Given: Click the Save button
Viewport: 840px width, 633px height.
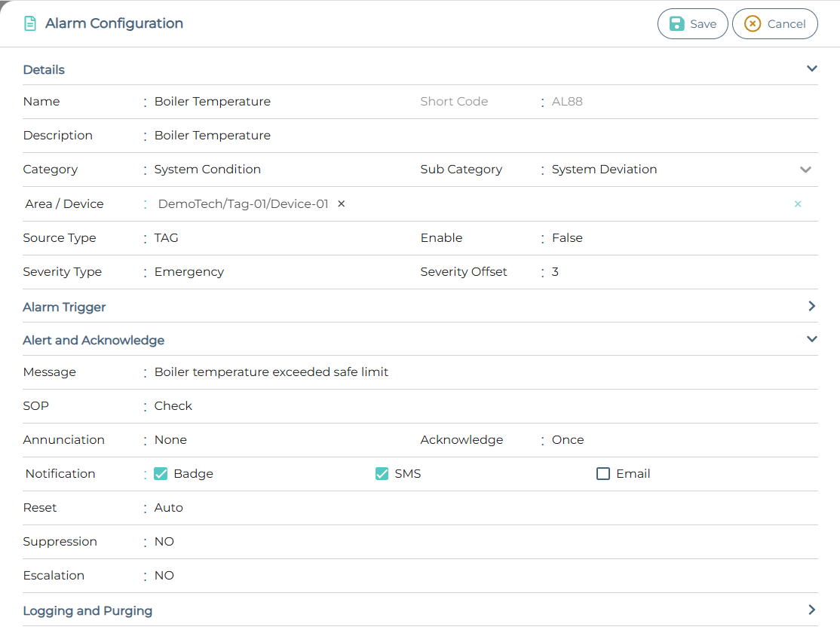Looking at the screenshot, I should [x=692, y=23].
